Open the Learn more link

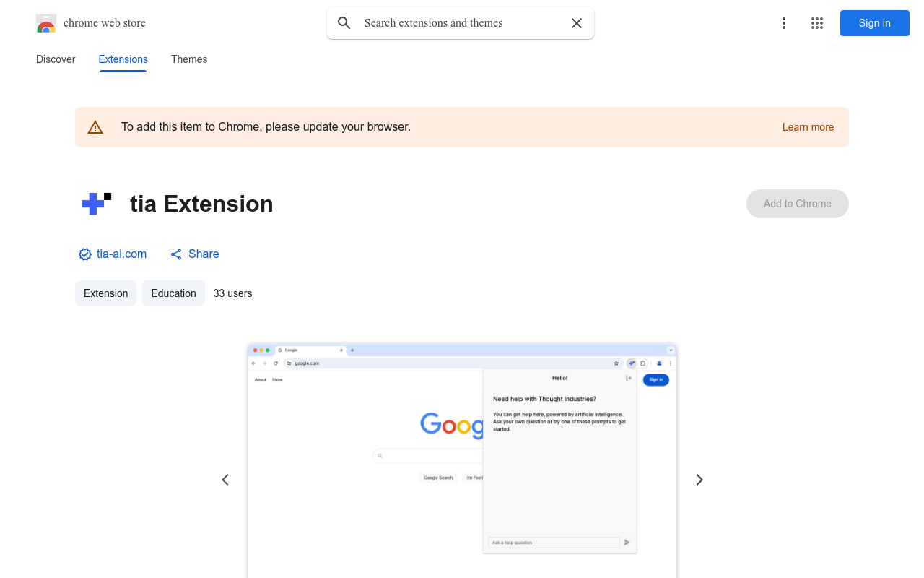point(808,127)
